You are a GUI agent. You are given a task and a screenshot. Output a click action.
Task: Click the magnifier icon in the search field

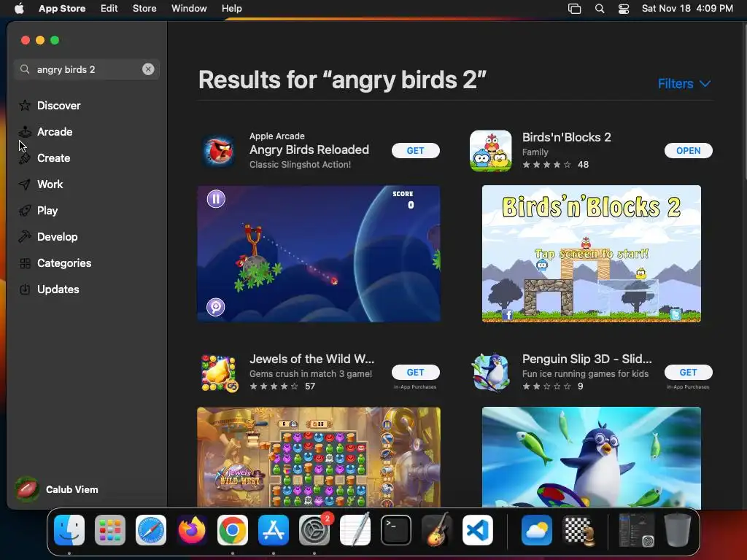(25, 69)
